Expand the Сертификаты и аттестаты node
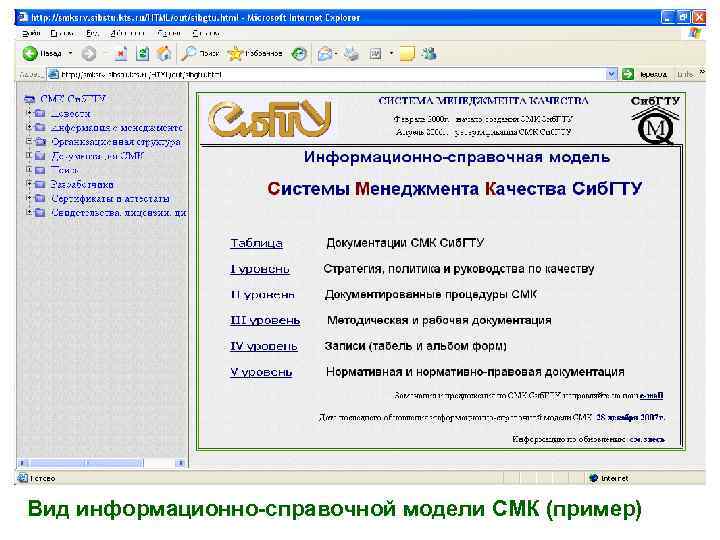720x540 pixels. tap(28, 198)
